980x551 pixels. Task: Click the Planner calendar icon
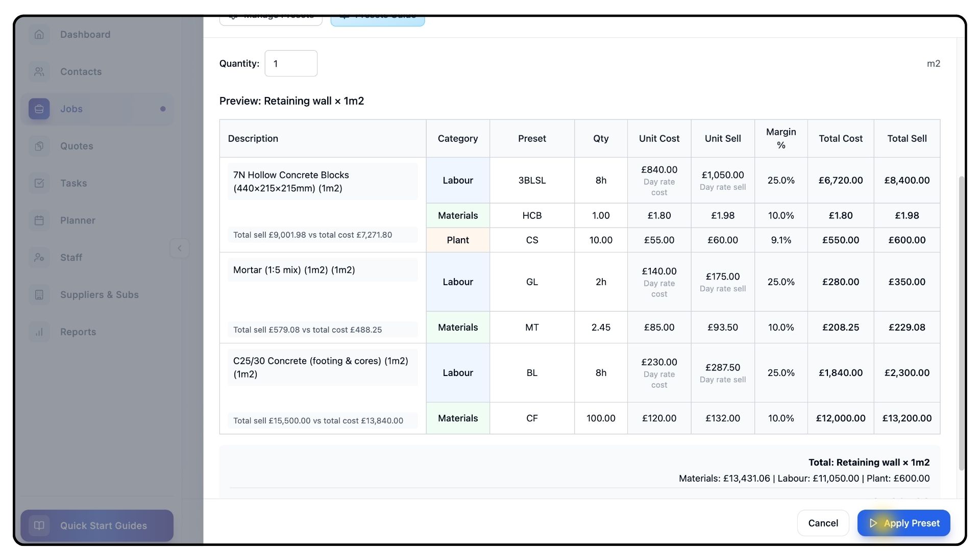(x=39, y=221)
